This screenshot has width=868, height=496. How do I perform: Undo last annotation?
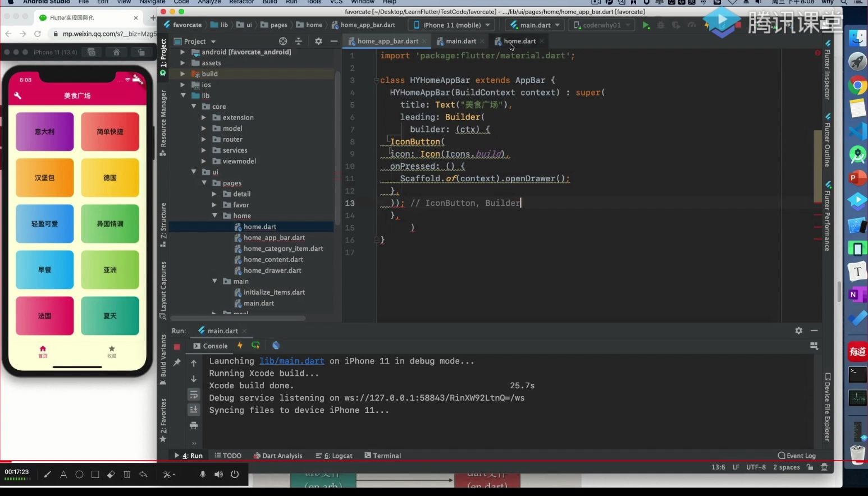pyautogui.click(x=143, y=475)
